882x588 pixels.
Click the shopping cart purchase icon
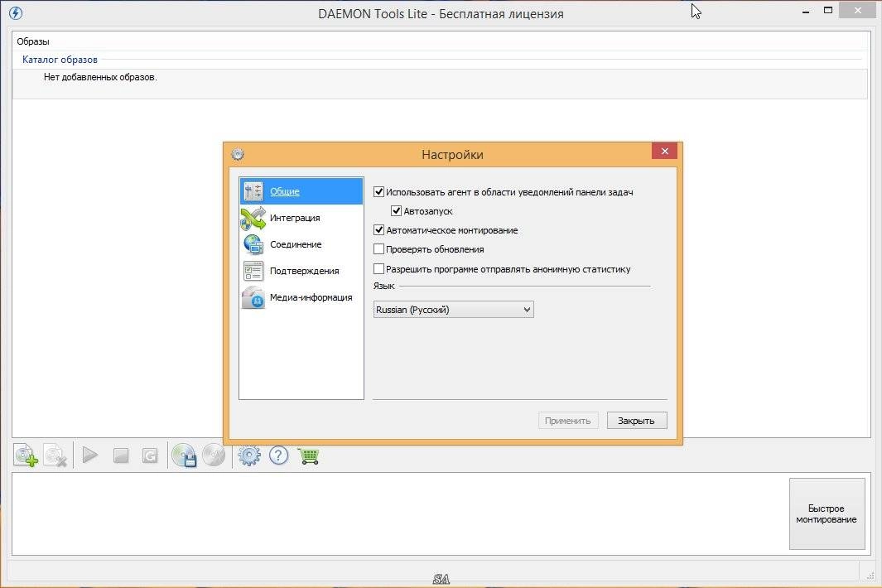(309, 455)
